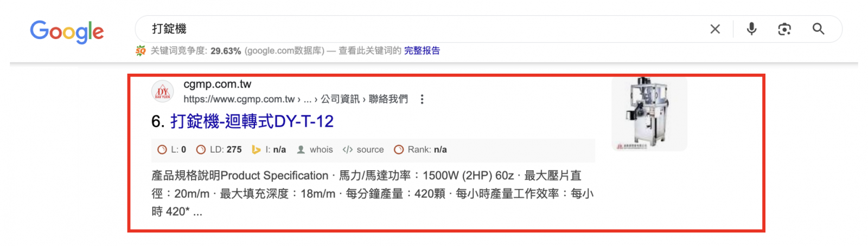Open the three-dot menu beside the result URL

click(422, 99)
